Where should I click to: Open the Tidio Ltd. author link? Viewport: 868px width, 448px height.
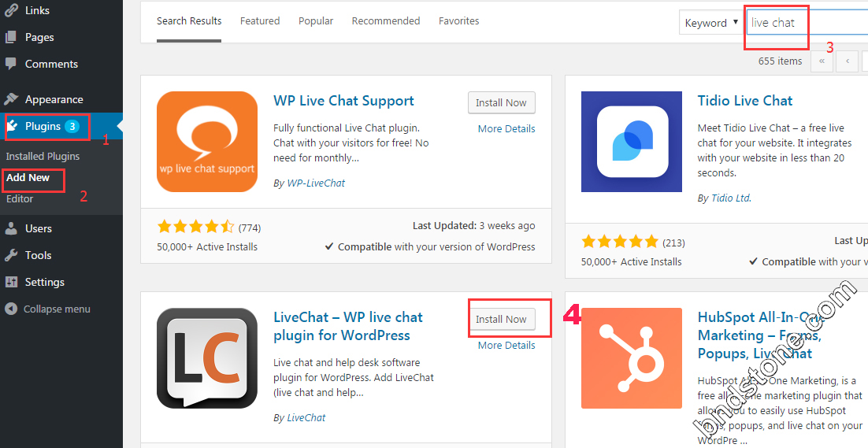tap(731, 198)
